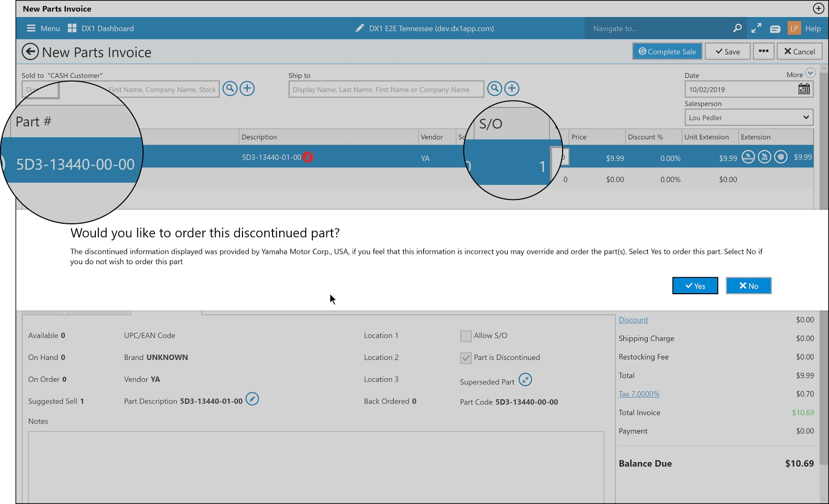Open the Date calendar picker
829x504 pixels.
coord(804,89)
